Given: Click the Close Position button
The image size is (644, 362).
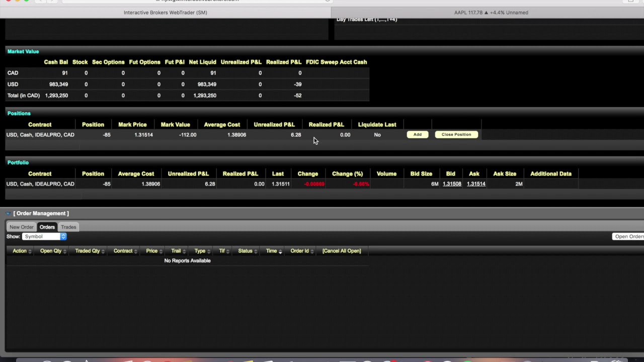Looking at the screenshot, I should pyautogui.click(x=456, y=135).
